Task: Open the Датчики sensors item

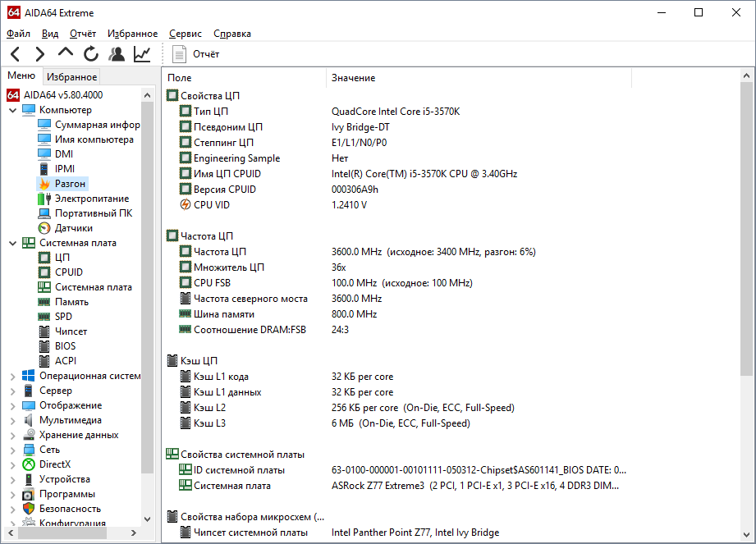Action: tap(74, 228)
